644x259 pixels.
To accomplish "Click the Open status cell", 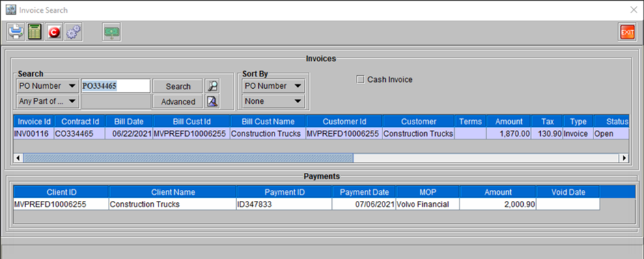I will (x=611, y=134).
